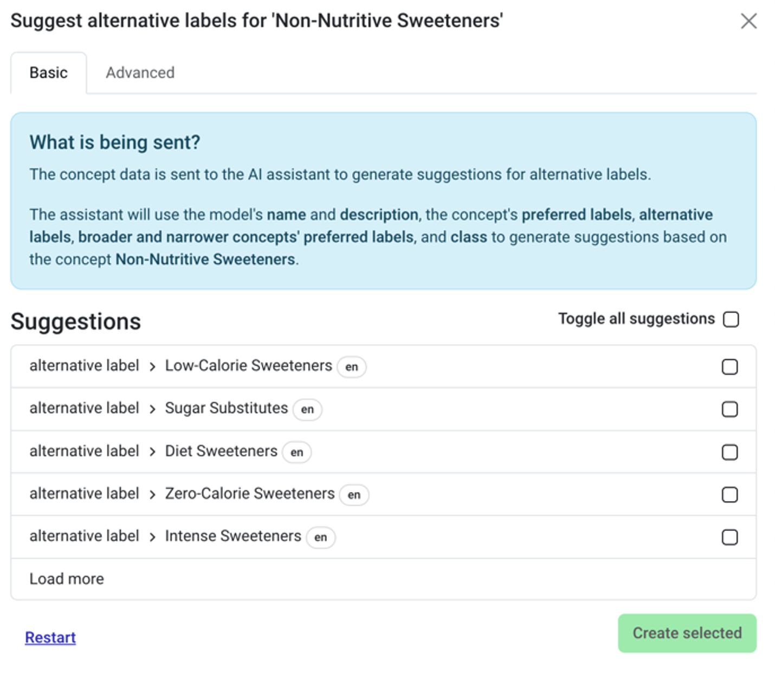Click chevron arrow beside Zero-Calorie Sweeteners
The image size is (775, 700).
coord(152,495)
